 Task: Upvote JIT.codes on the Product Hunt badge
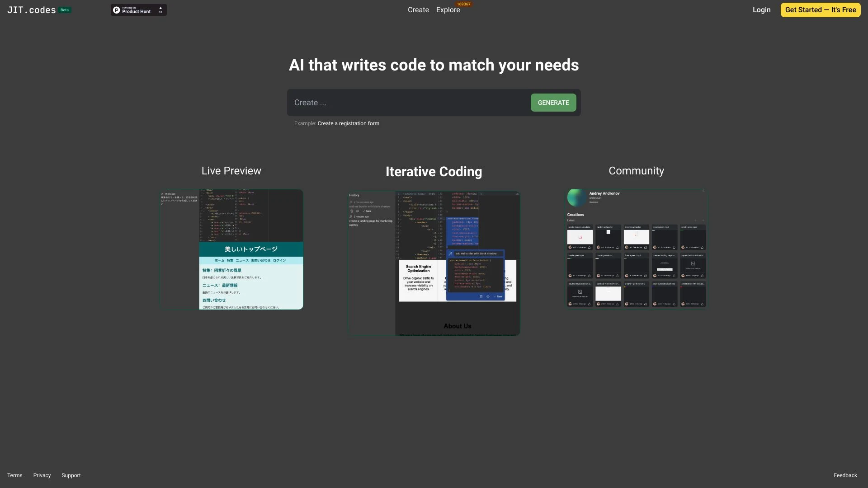pos(160,9)
